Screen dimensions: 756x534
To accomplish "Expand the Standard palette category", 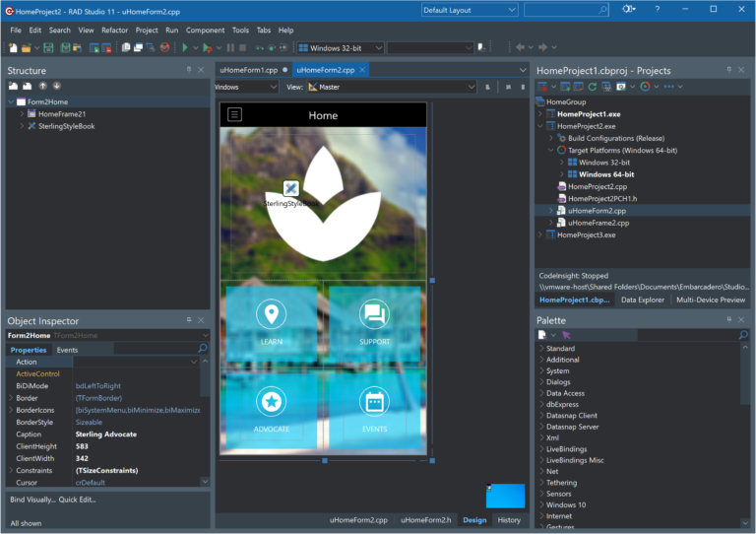I will 541,349.
